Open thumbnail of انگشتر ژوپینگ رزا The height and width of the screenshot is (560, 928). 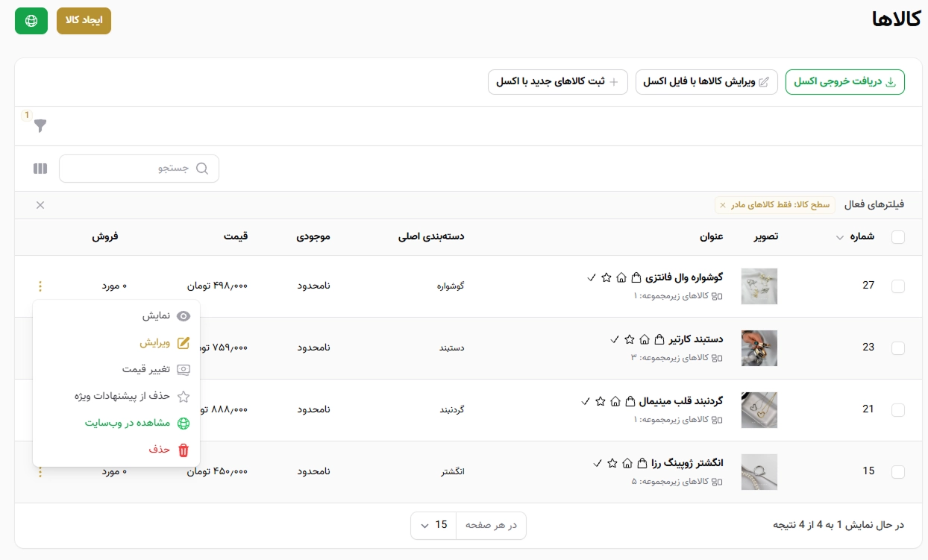(759, 472)
